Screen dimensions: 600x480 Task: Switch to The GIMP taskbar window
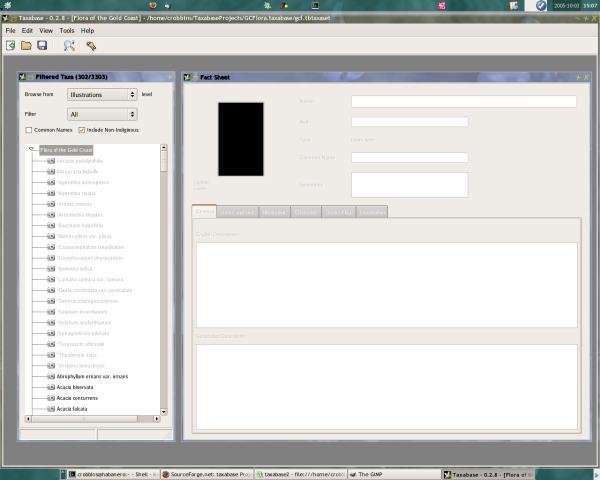click(x=394, y=474)
